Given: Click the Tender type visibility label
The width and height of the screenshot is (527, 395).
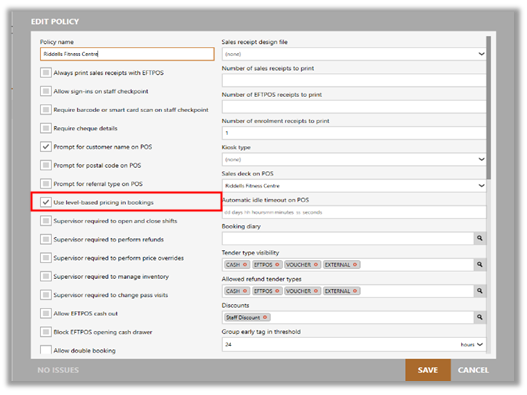Looking at the screenshot, I should click(x=250, y=252).
